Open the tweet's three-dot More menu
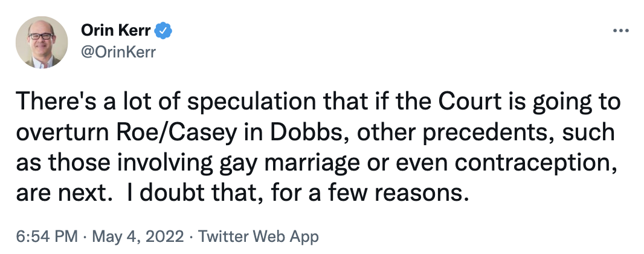Image resolution: width=644 pixels, height=254 pixels. 622,30
